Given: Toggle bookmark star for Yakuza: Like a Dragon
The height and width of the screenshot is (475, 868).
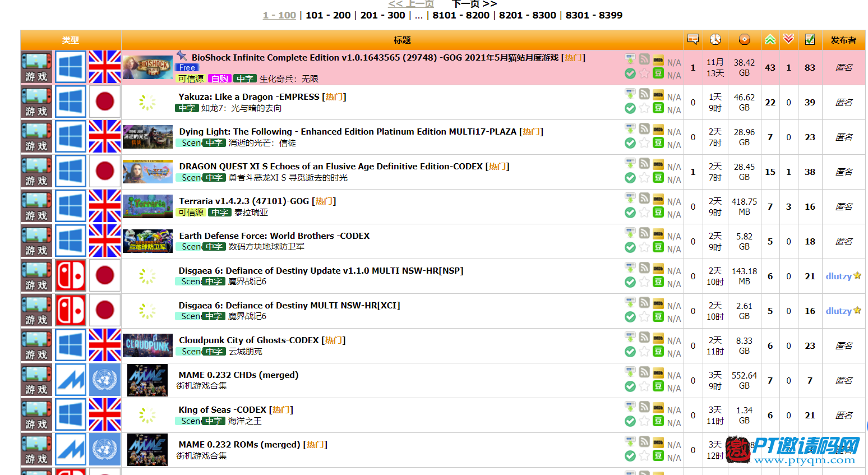Looking at the screenshot, I should [644, 108].
